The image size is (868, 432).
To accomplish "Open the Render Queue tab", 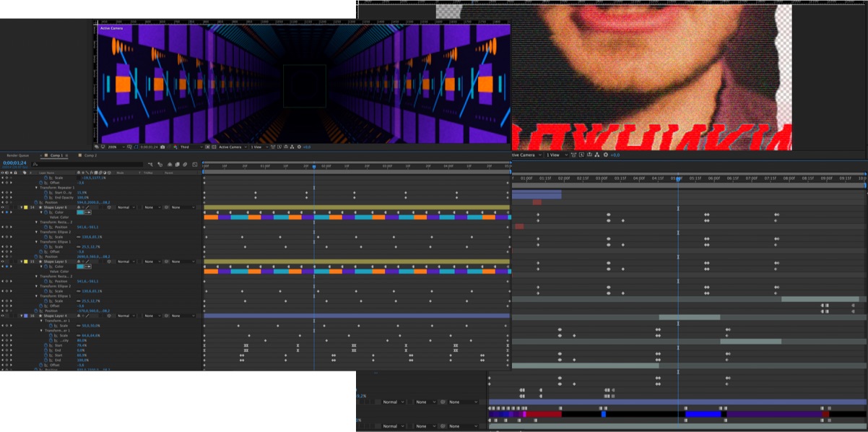I will (x=18, y=155).
